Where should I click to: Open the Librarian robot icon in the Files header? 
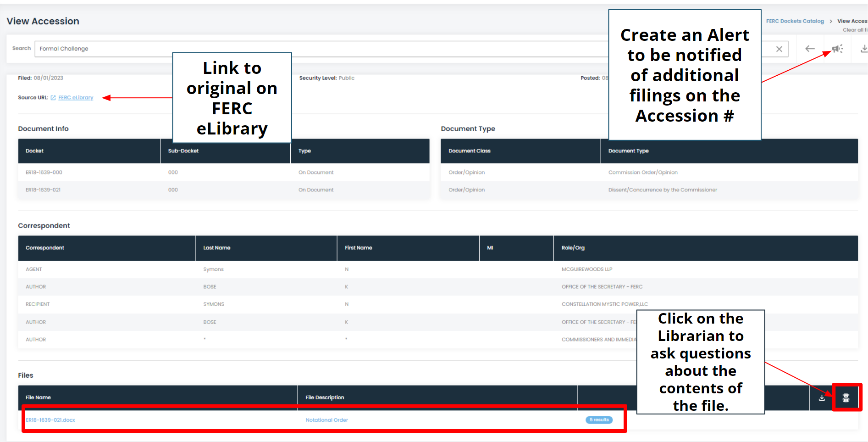click(846, 397)
